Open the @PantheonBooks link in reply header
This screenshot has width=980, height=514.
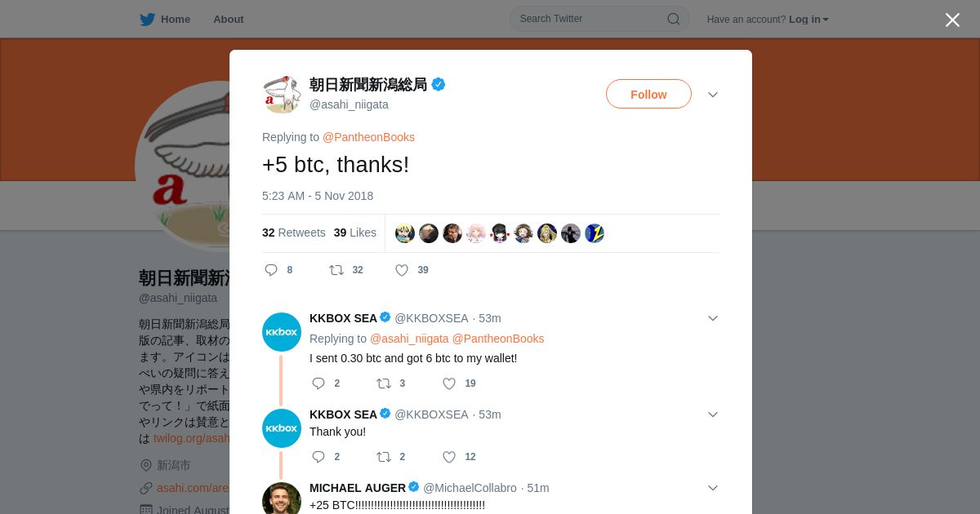click(x=368, y=137)
